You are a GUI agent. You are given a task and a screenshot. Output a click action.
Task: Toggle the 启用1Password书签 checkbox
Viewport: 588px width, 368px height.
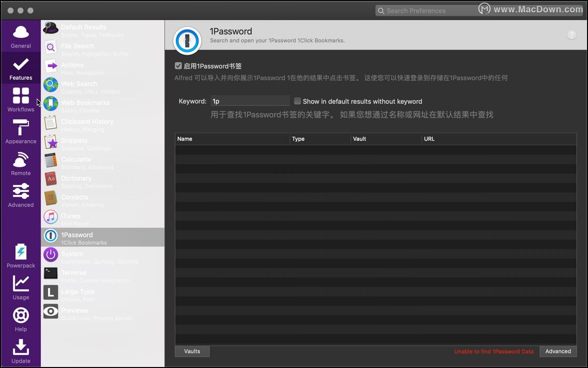(178, 66)
